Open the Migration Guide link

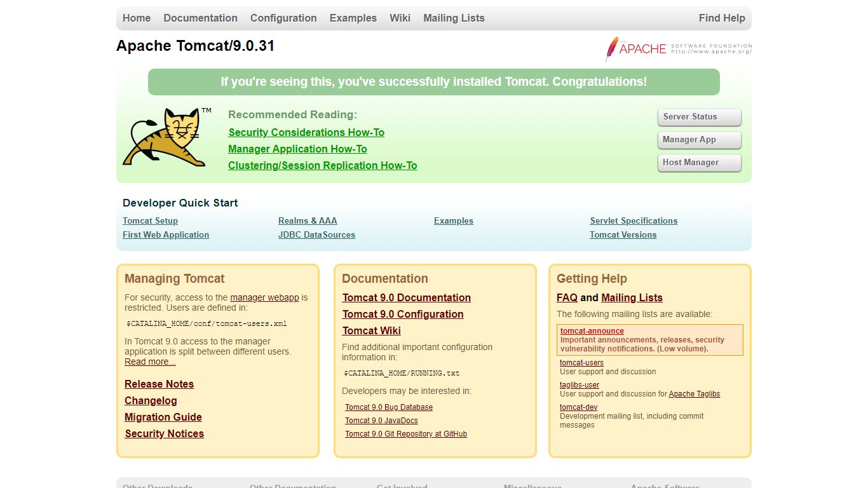(163, 417)
